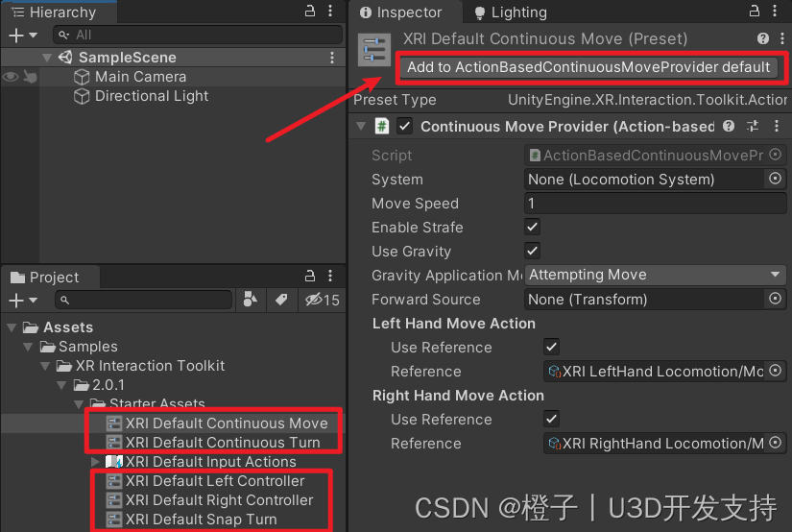Pick Left Hand Reference object selector
Screen dimensions: 792x532
coord(775,372)
